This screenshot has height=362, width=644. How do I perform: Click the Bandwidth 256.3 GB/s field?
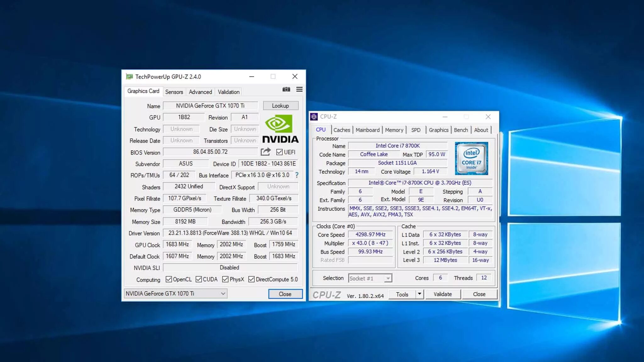click(273, 221)
